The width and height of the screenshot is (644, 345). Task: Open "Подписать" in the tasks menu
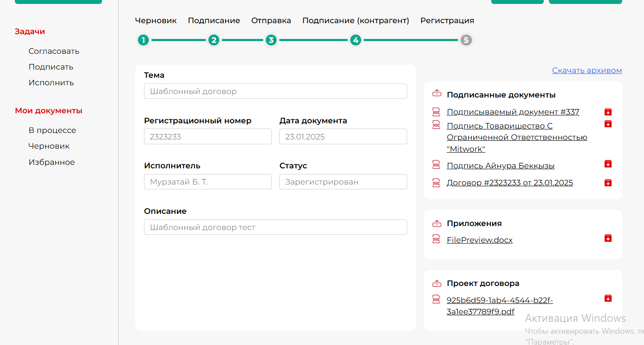[x=51, y=67]
